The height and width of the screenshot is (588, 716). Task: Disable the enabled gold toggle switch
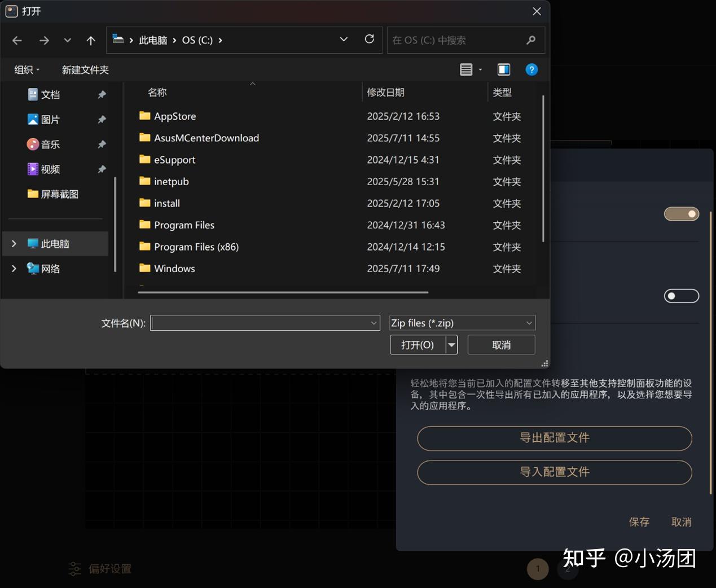click(x=682, y=214)
